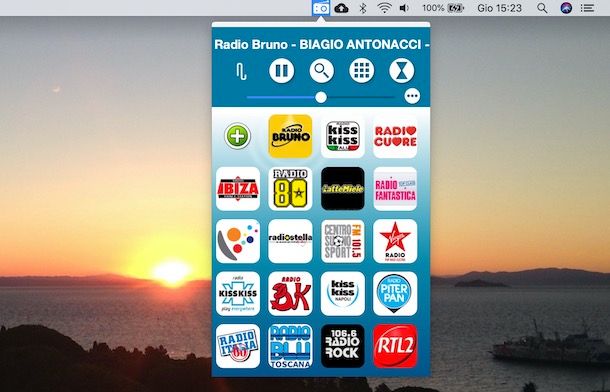Tune to Radio Fantastica
Viewport: 610px width, 392px height.
[x=395, y=189]
